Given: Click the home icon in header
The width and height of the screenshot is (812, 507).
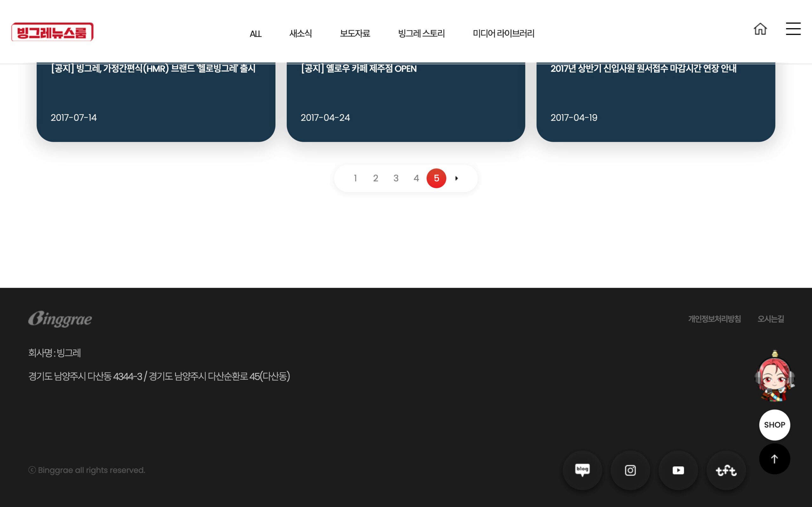Looking at the screenshot, I should (x=760, y=29).
